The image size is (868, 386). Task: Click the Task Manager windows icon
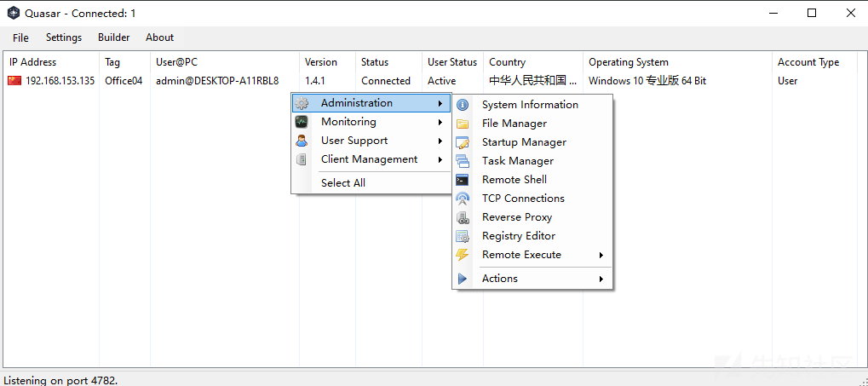pyautogui.click(x=463, y=161)
